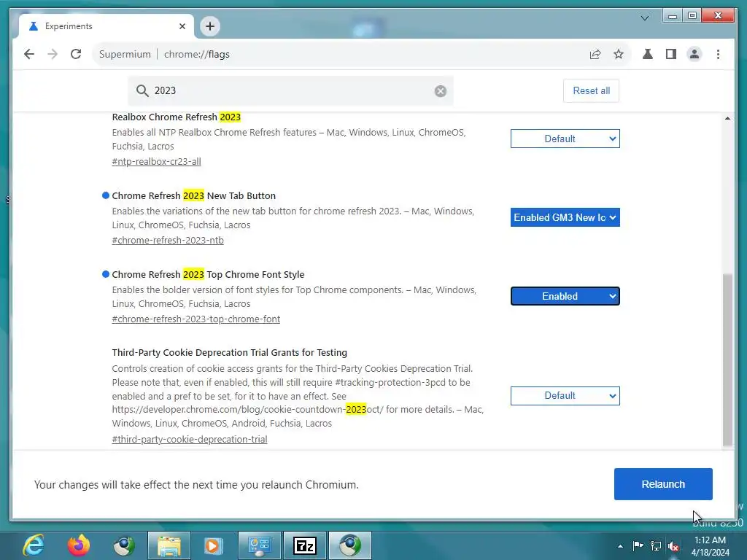Open the Experiments flask toolbar icon
747x560 pixels.
point(648,54)
